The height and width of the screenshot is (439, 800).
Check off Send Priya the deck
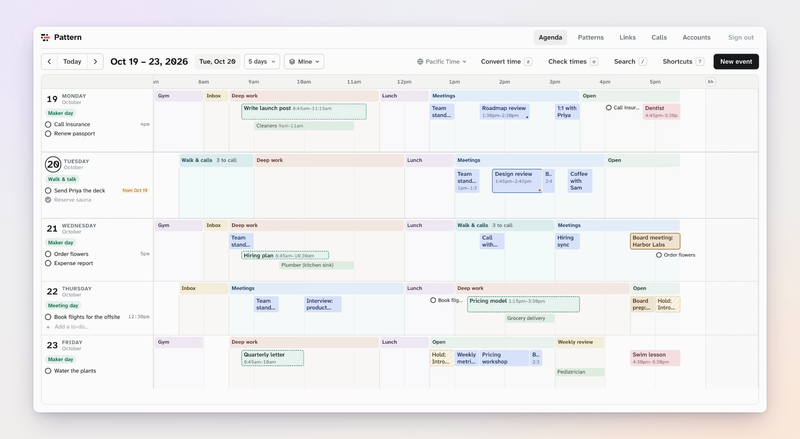coord(48,190)
